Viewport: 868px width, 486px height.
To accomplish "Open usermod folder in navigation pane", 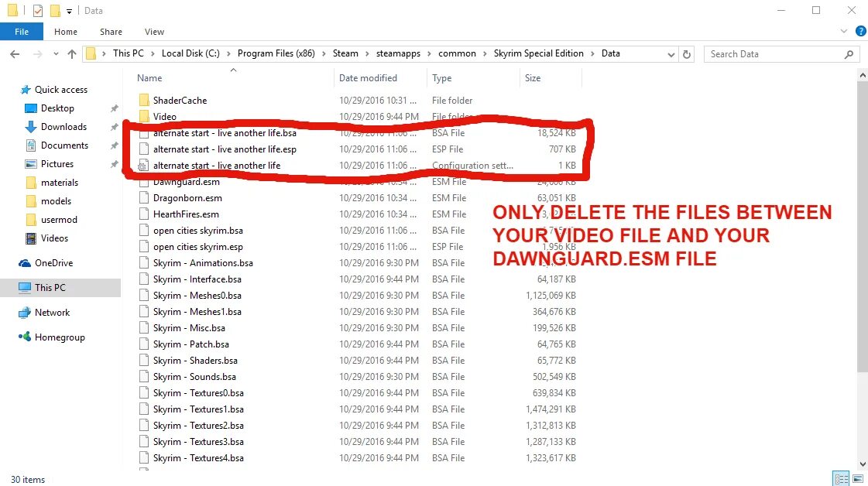I will click(x=59, y=220).
